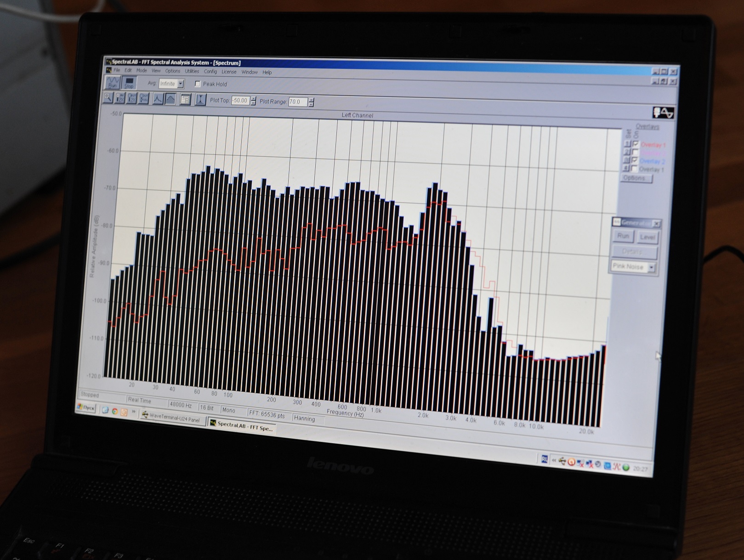Image resolution: width=744 pixels, height=560 pixels.
Task: Select the SpectraLAB taskbar button
Action: pyautogui.click(x=241, y=424)
